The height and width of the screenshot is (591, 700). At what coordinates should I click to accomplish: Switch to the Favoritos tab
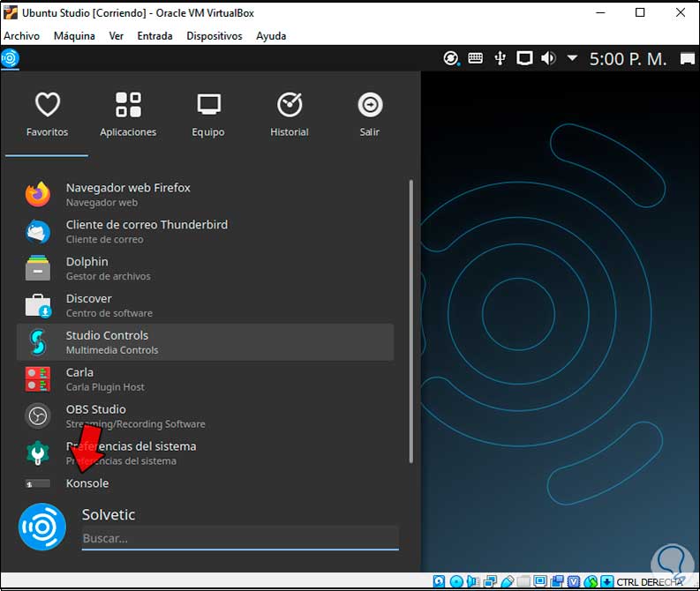pos(47,115)
